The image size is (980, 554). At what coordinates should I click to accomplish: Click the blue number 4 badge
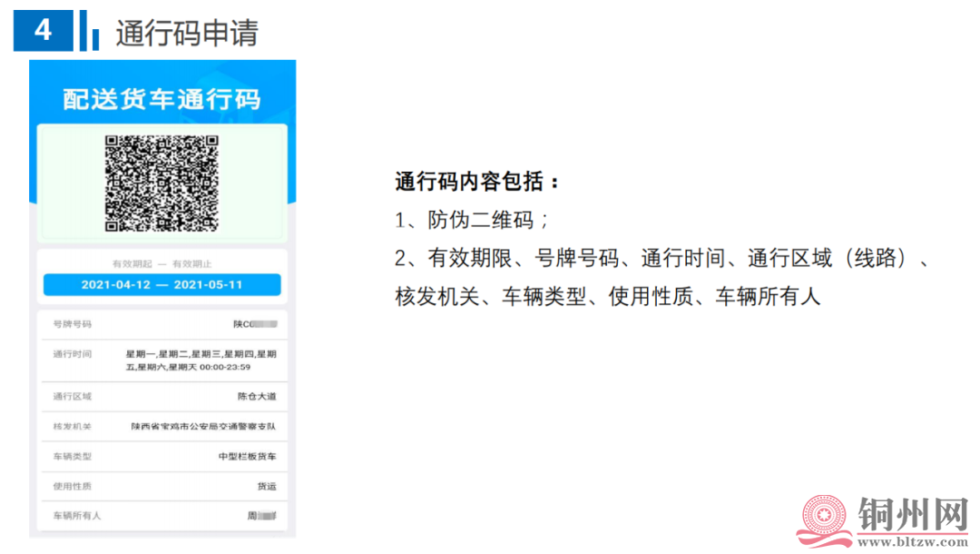tap(44, 30)
